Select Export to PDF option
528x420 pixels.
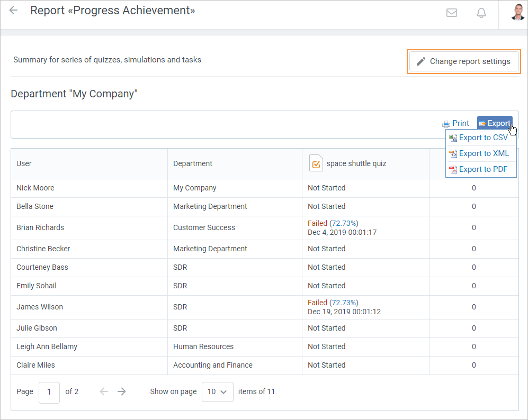coord(483,169)
